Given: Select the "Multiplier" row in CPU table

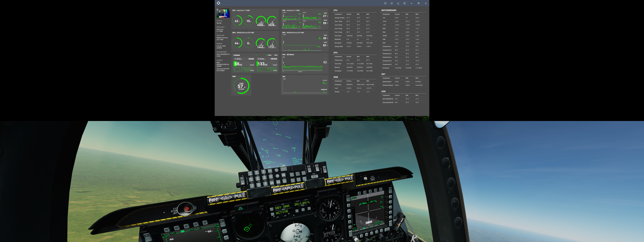Looking at the screenshot, I should coord(354,39).
